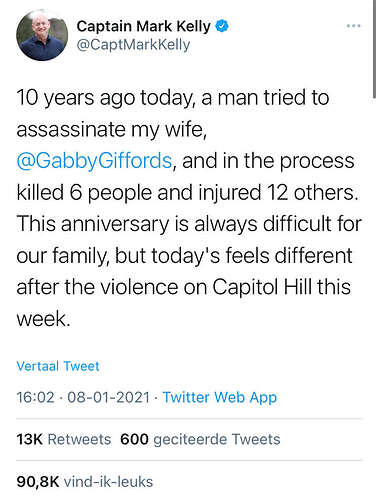
Task: Open the @GabbyGiffords mention link
Action: point(94,161)
